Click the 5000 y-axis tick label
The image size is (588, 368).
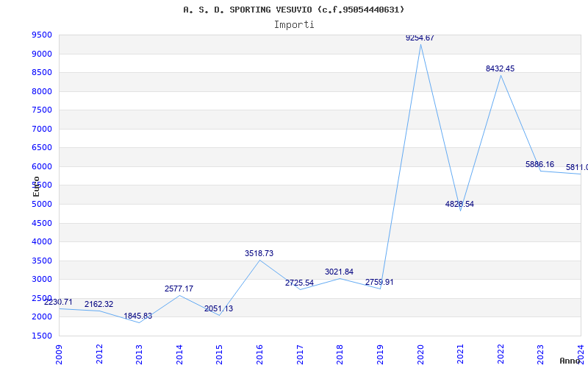(x=42, y=205)
